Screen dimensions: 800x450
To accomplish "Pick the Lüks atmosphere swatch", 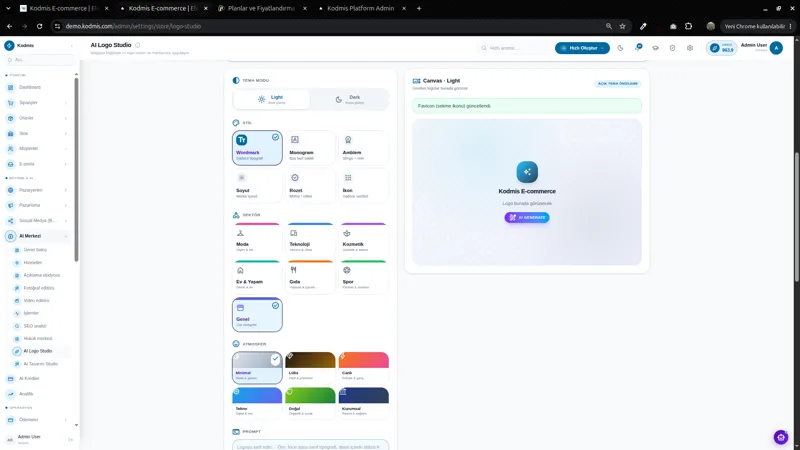I will click(x=310, y=367).
